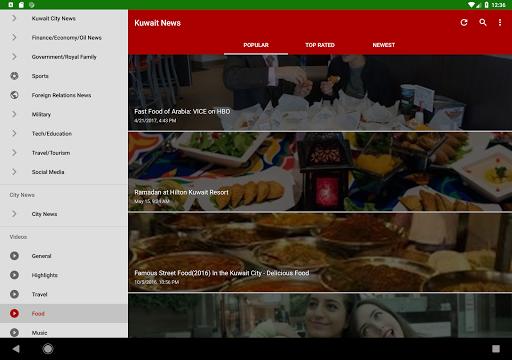Expand Finance/Economy/Oil News chevron
This screenshot has height=360, width=512.
pyautogui.click(x=14, y=37)
